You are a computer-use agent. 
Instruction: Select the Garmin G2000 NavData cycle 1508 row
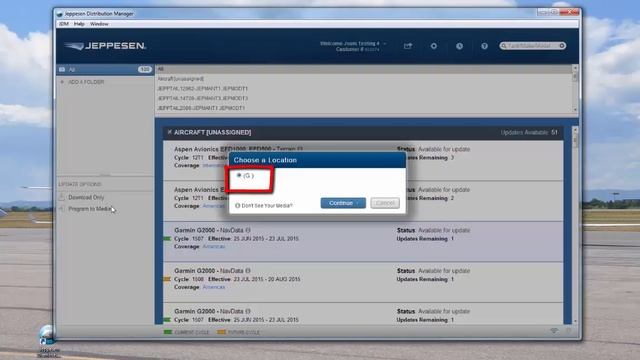pos(363,282)
